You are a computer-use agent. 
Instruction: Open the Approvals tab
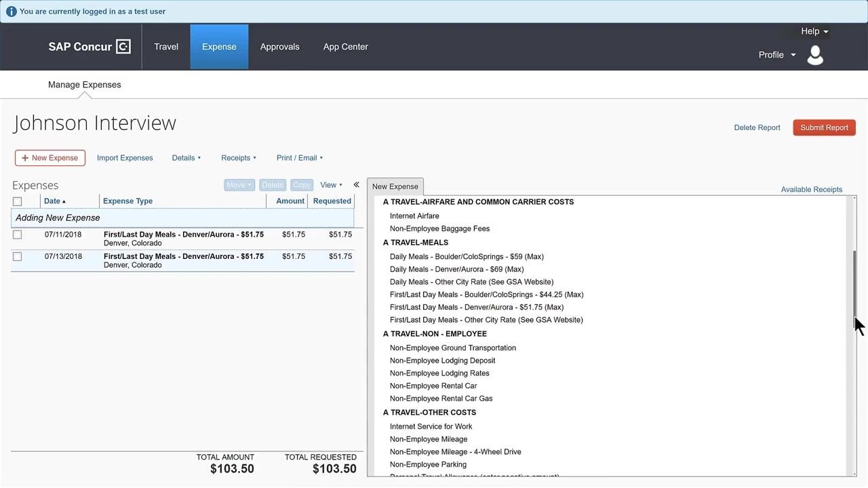tap(279, 47)
